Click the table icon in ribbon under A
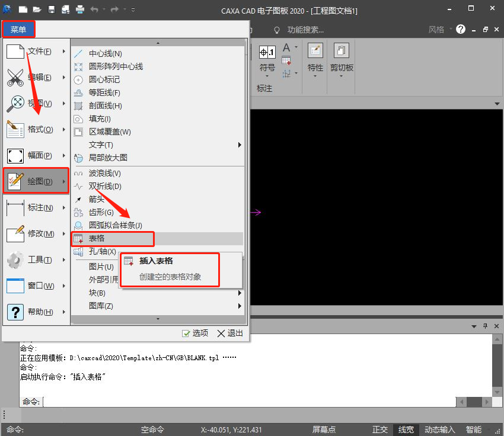The width and height of the screenshot is (504, 436). pyautogui.click(x=286, y=60)
